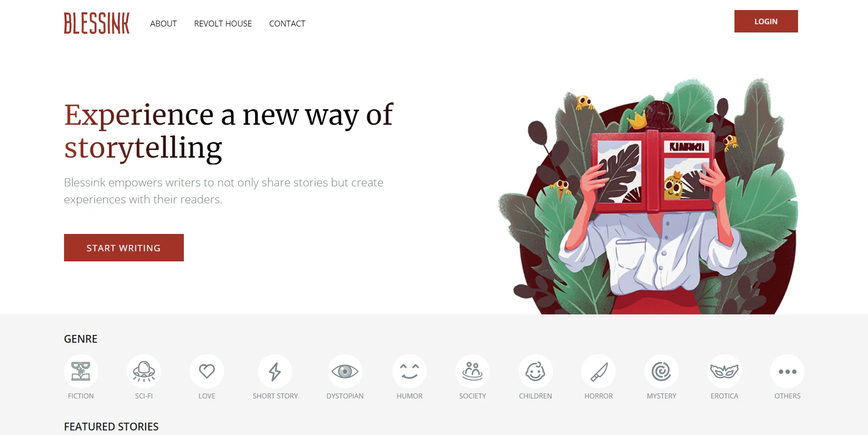The height and width of the screenshot is (435, 868).
Task: Open the Horror knife icon
Action: pyautogui.click(x=598, y=371)
